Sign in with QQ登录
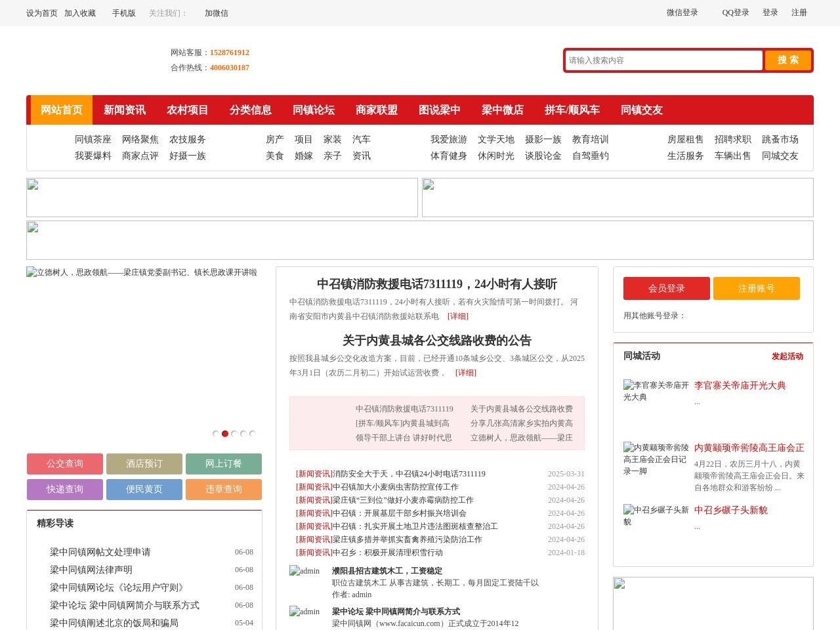This screenshot has width=840, height=630. click(735, 12)
